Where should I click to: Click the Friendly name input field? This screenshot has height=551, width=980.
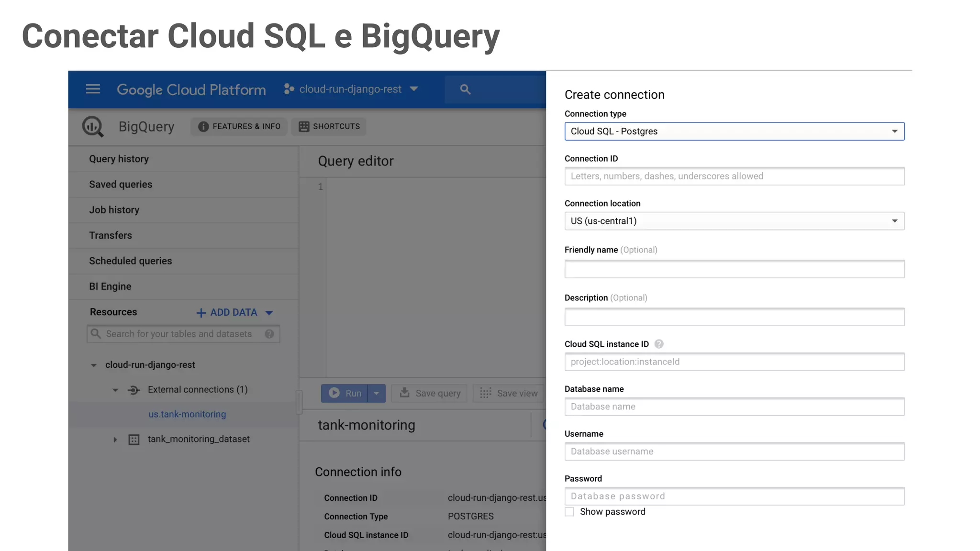735,269
